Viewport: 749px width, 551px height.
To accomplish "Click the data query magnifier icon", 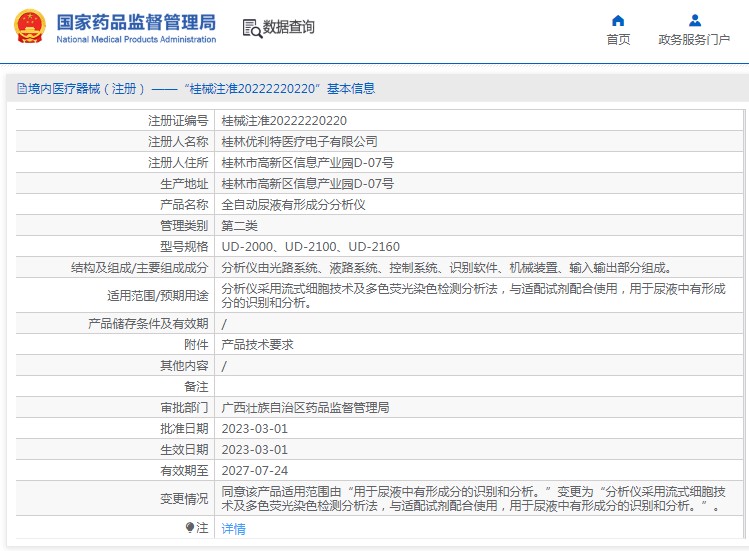I will click(252, 28).
